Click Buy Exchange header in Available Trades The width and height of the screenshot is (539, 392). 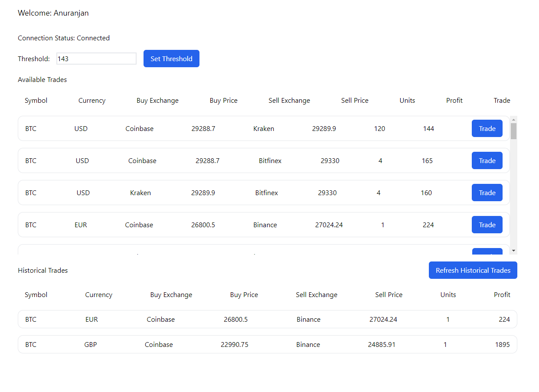click(157, 101)
